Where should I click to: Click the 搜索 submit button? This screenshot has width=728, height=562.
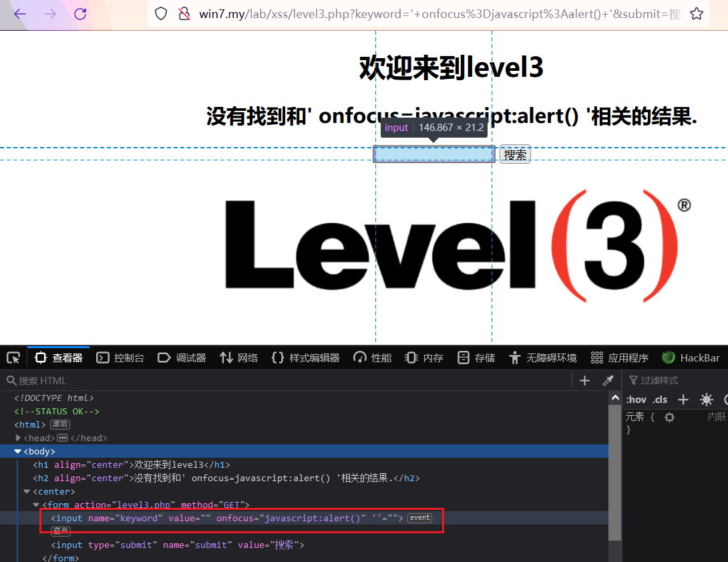[515, 154]
